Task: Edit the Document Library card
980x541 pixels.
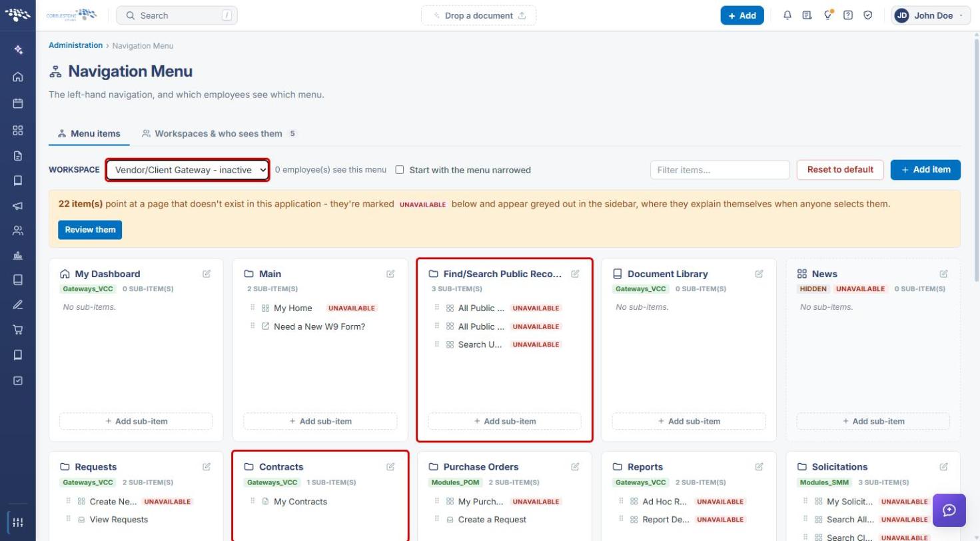Action: (759, 274)
